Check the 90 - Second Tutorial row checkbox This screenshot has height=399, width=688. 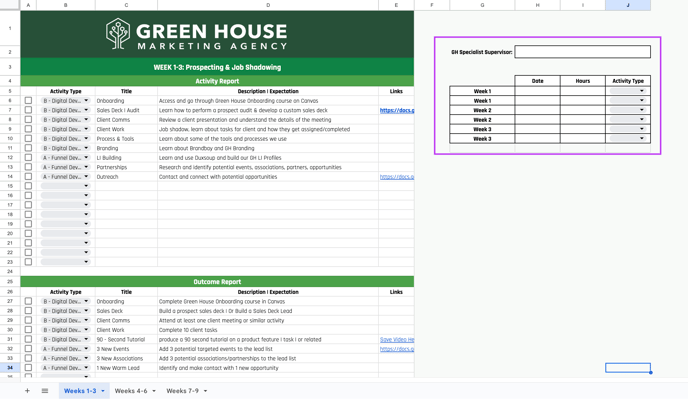(x=29, y=339)
